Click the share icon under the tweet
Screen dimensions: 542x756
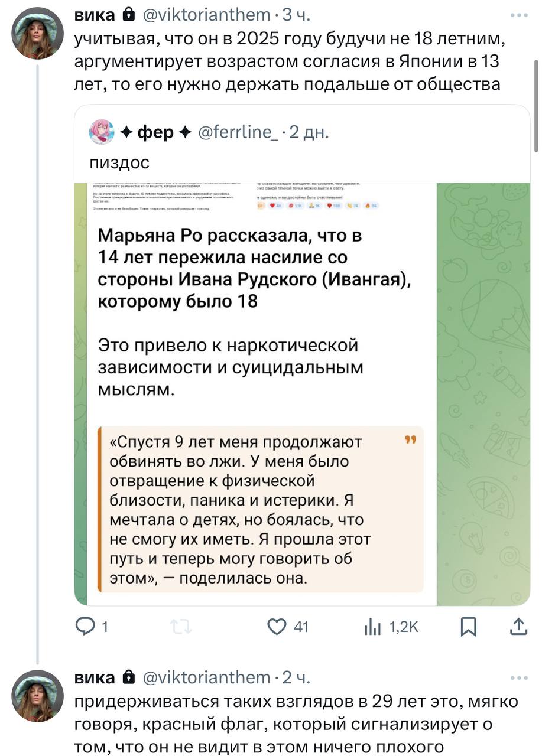point(518,627)
